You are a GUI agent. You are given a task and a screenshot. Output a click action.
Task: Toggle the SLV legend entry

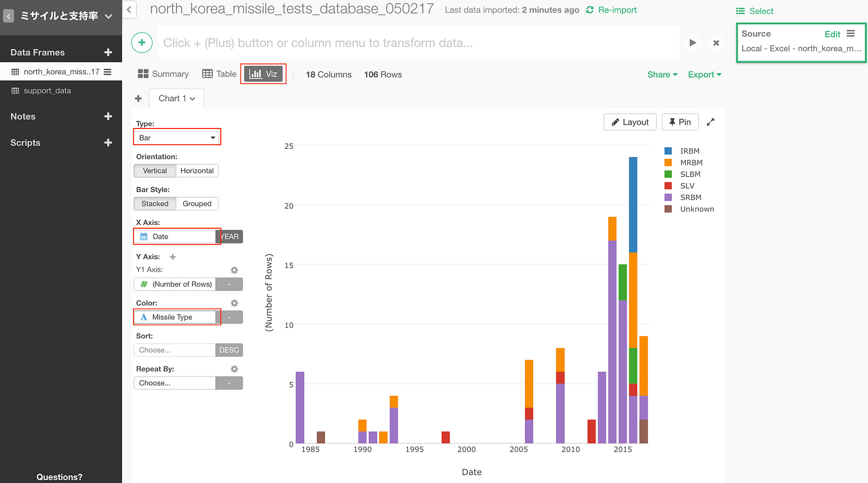pos(680,186)
